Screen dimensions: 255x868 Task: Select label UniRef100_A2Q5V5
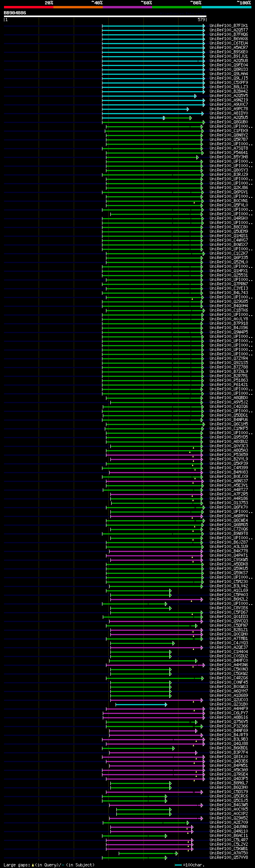click(229, 96)
